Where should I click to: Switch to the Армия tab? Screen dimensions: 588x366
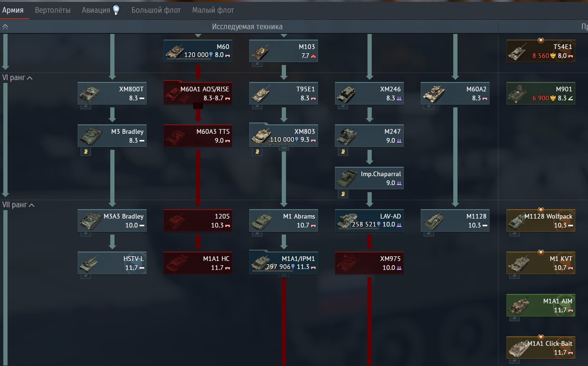tap(13, 10)
